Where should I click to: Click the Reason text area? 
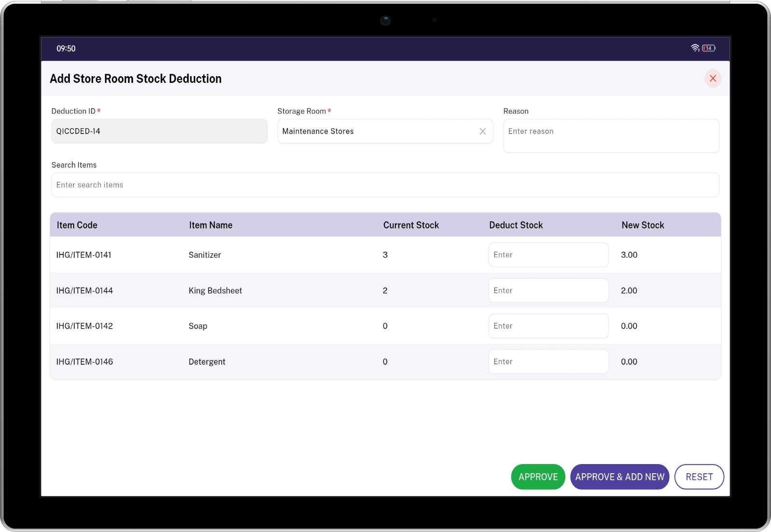click(611, 136)
